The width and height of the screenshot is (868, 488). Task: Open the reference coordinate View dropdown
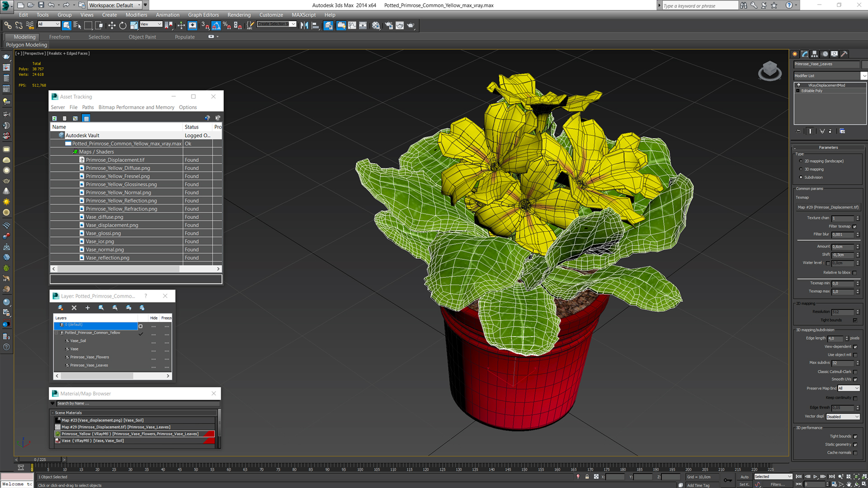[151, 24]
